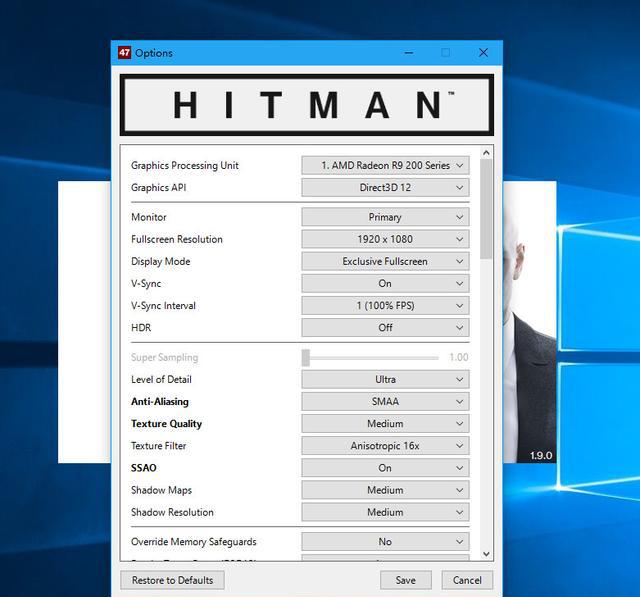640x597 pixels.
Task: Open the Monitor dropdown
Action: coord(385,217)
